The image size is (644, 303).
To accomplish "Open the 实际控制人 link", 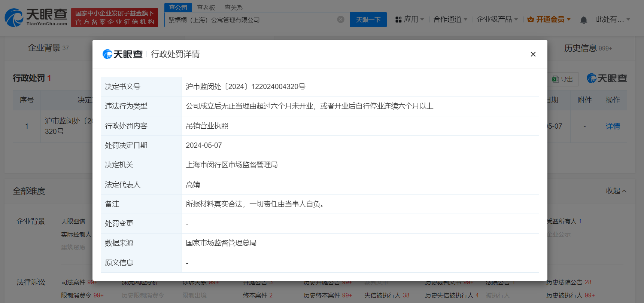I will coord(76,235).
